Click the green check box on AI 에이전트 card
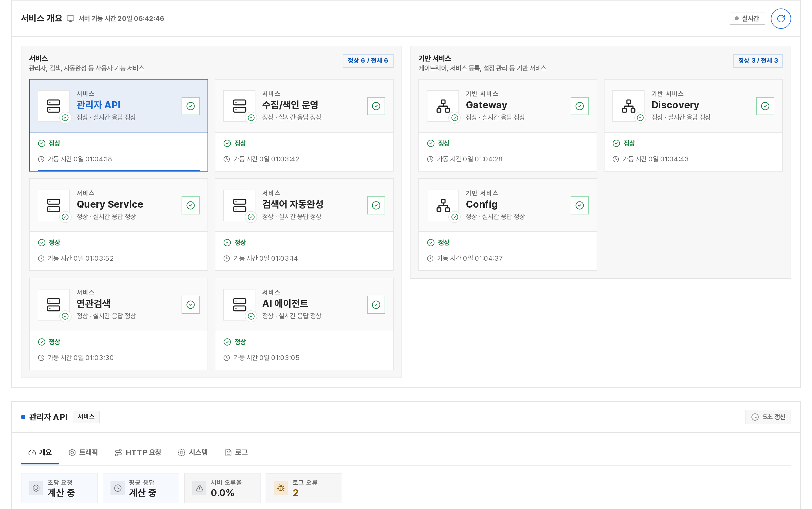Image resolution: width=812 pixels, height=509 pixels. (x=376, y=305)
